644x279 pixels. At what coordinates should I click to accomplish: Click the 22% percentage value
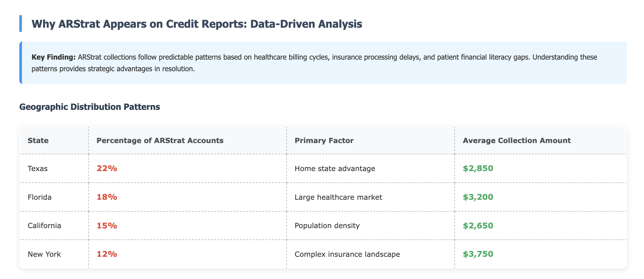[107, 168]
